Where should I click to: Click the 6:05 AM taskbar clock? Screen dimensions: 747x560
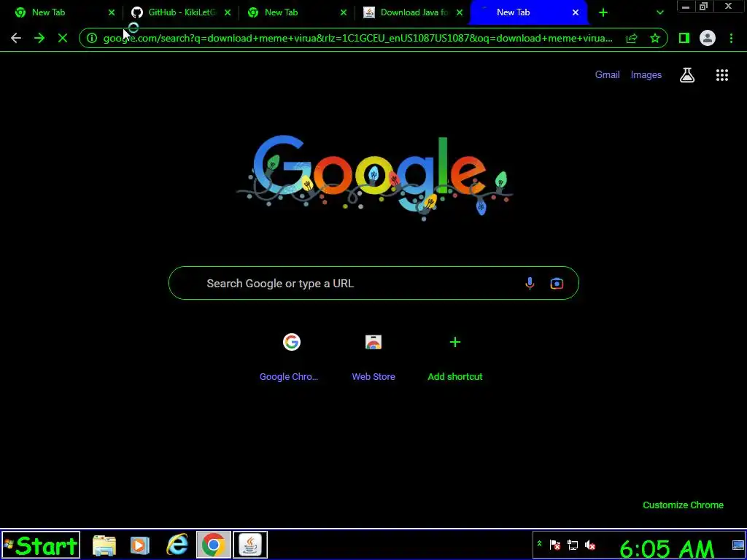click(x=667, y=548)
